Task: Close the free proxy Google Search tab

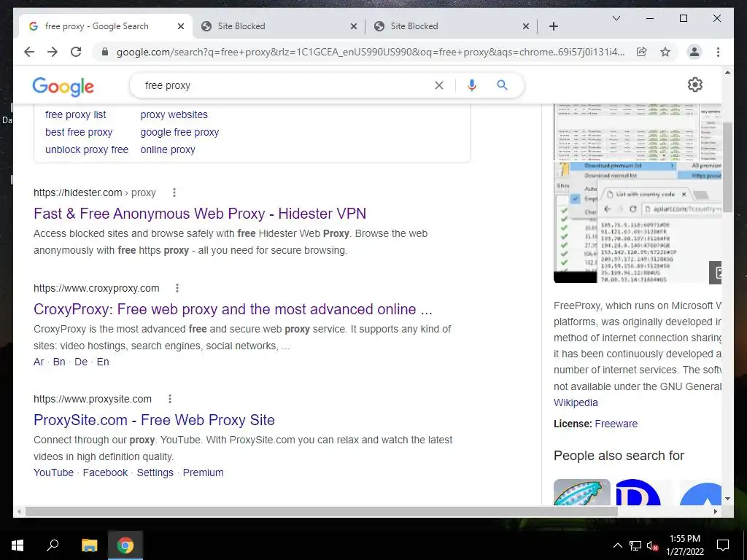Action: tap(181, 26)
